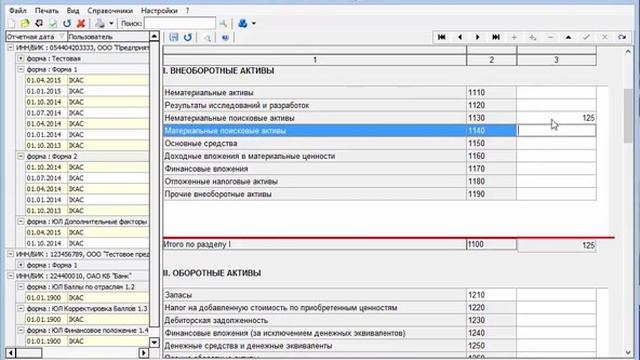Image resolution: width=640 pixels, height=360 pixels.
Task: Collapse the ИНН/БИК 054404203333 tree node
Action: 11,48
